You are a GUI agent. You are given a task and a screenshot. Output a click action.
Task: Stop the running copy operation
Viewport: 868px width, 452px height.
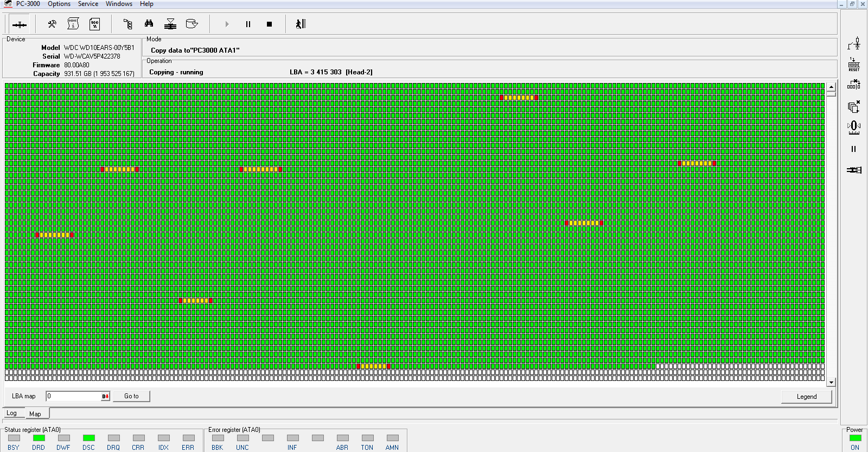coord(269,24)
